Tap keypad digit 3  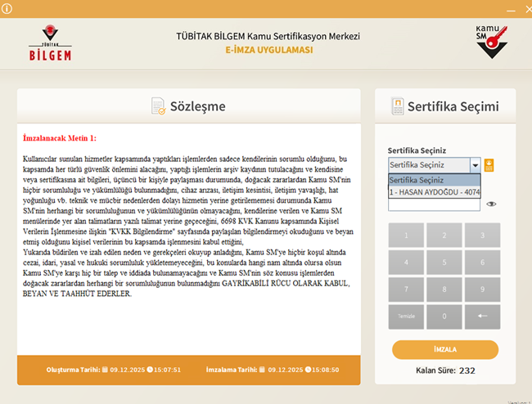click(482, 236)
